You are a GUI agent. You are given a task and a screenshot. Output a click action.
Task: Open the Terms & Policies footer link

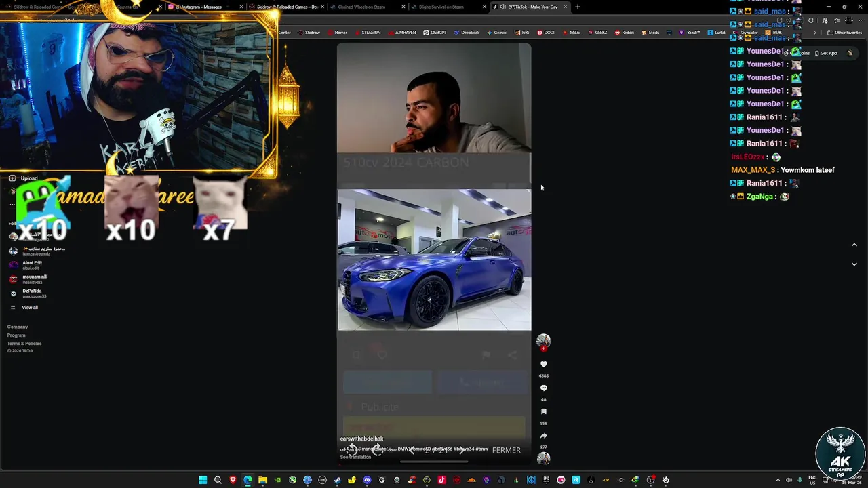pos(24,344)
